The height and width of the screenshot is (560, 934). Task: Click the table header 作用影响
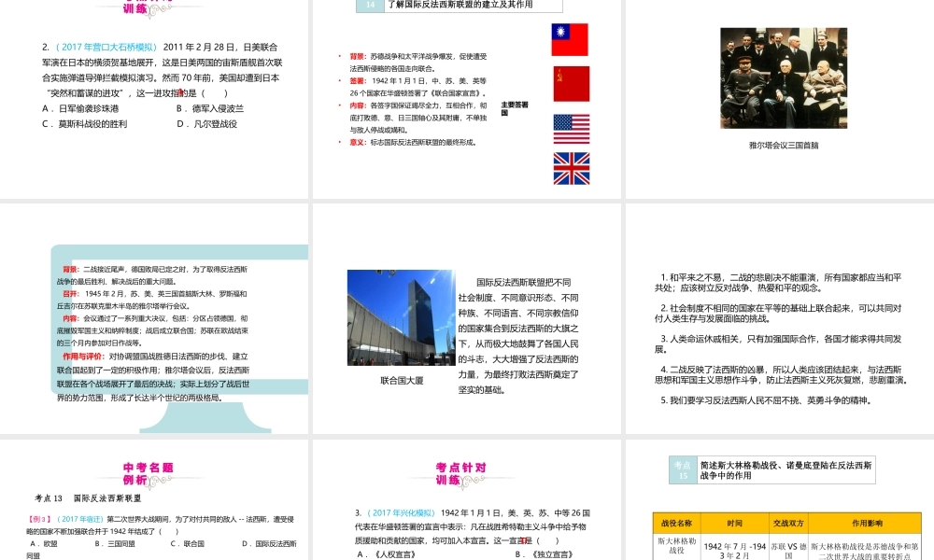pos(867,523)
